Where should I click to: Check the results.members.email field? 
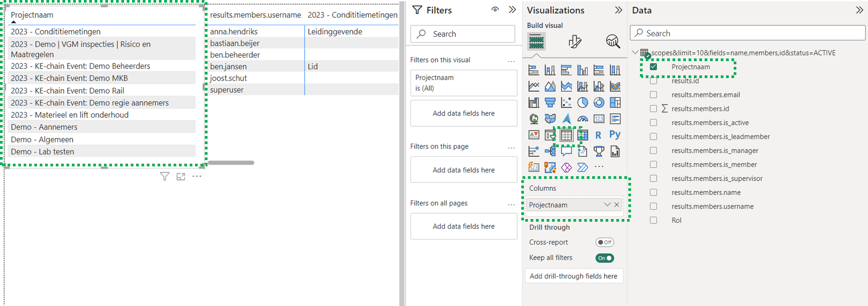[653, 95]
